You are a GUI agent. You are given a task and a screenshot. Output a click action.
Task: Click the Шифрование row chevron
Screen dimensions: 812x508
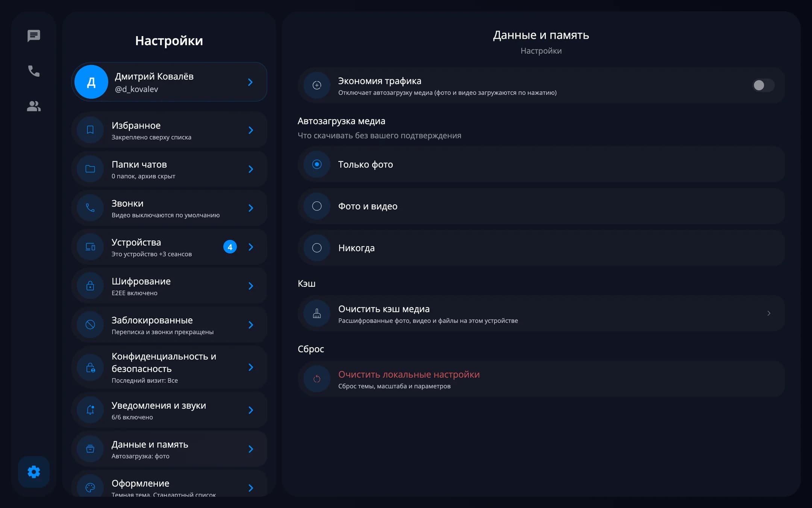(x=251, y=286)
